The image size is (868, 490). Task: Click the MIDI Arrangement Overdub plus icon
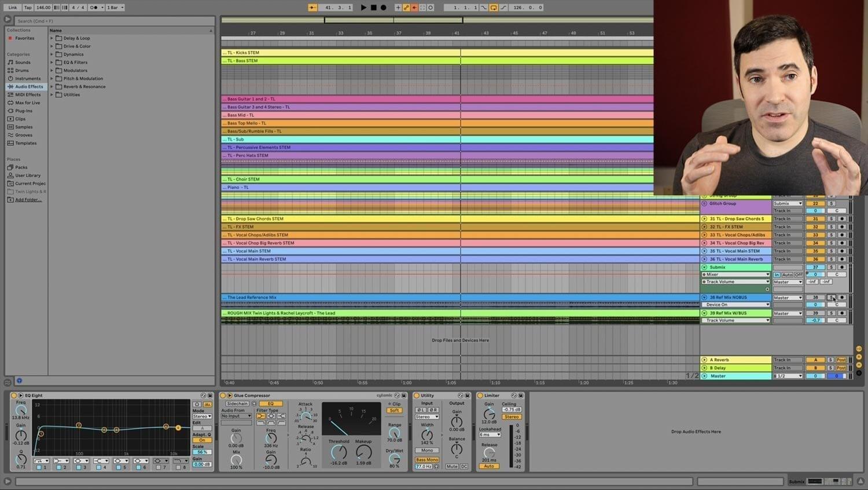pyautogui.click(x=398, y=8)
